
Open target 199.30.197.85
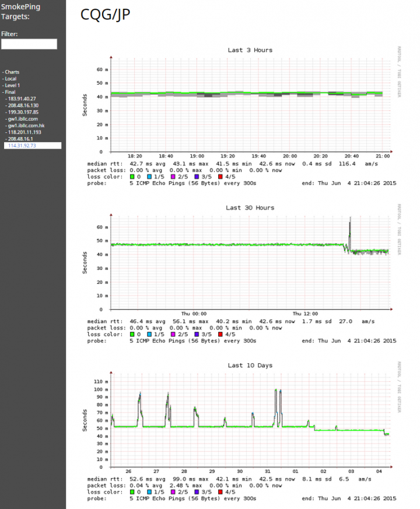[x=23, y=112]
